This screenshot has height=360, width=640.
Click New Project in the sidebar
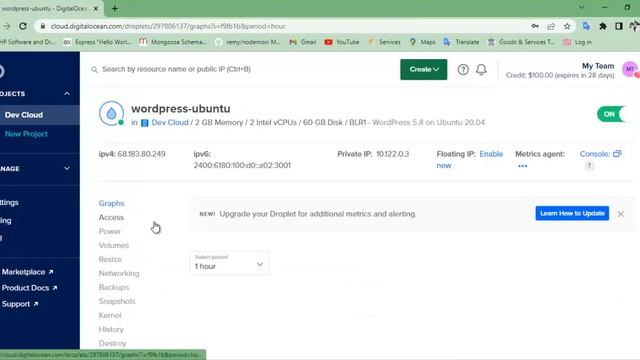(x=26, y=134)
